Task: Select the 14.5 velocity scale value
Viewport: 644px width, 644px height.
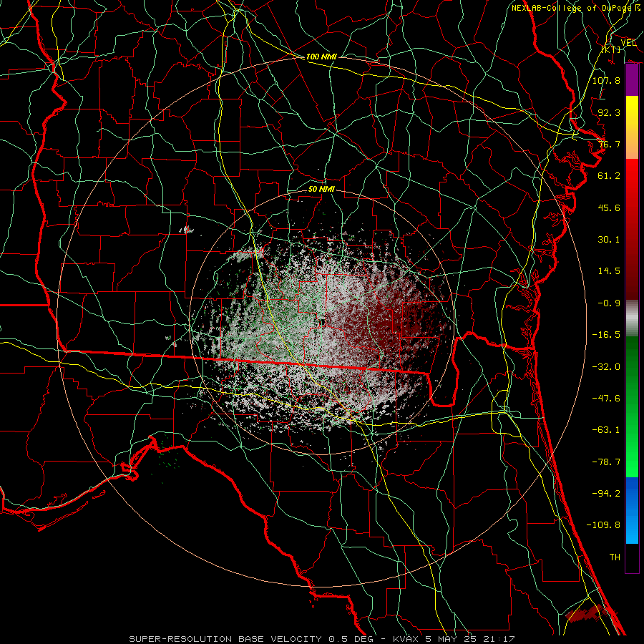Action: 609,271
